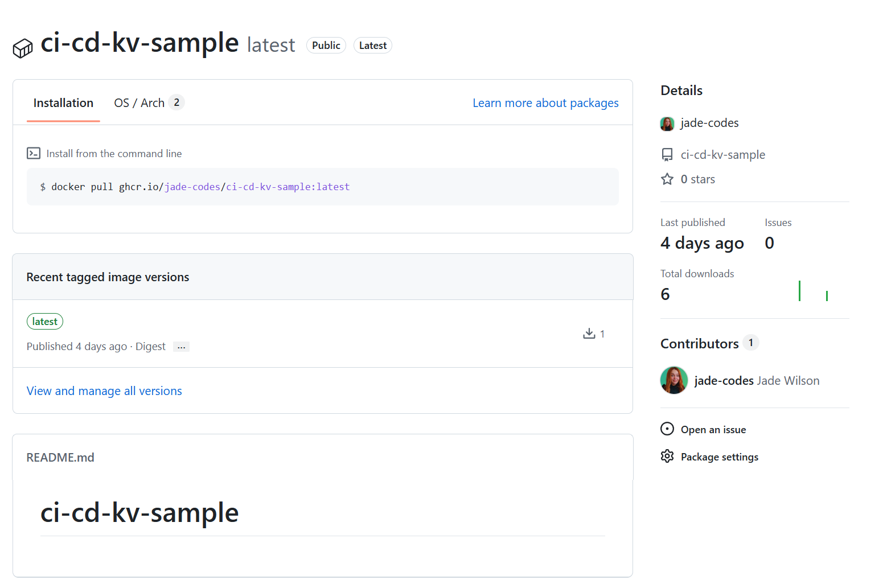Open View and manage all versions
The width and height of the screenshot is (887, 588).
click(x=104, y=391)
